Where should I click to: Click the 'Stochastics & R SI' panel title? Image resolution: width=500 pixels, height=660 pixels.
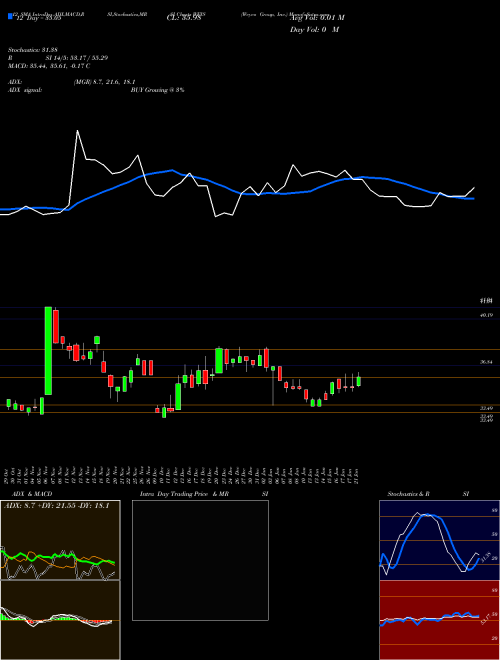coord(428,494)
